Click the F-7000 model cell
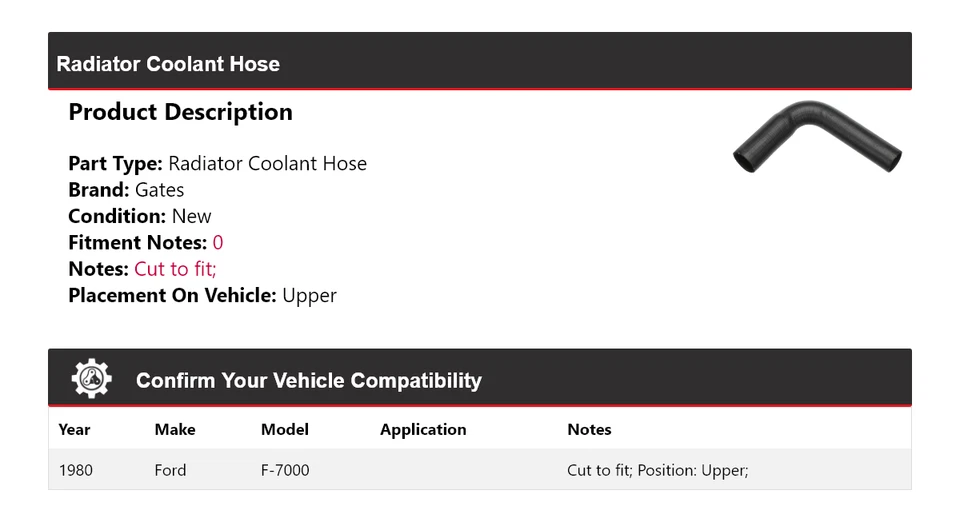The width and height of the screenshot is (960, 522). click(285, 470)
